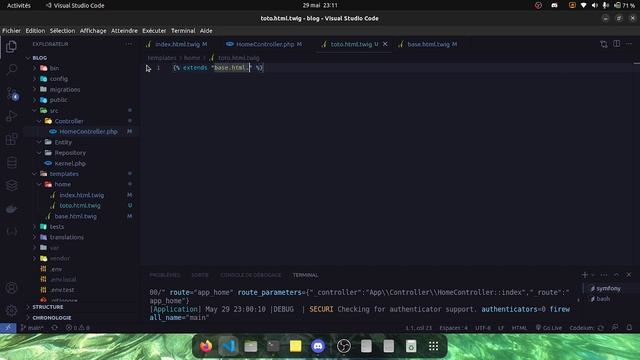Change UTF-8 encoding in status bar
640x360 pixels.
coord(483,328)
